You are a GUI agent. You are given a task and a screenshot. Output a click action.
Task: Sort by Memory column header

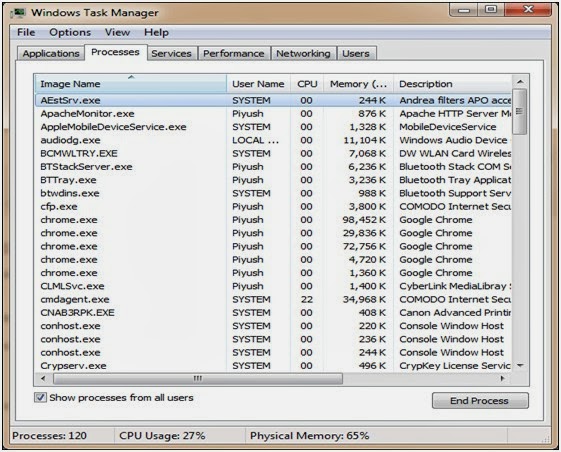click(x=358, y=84)
